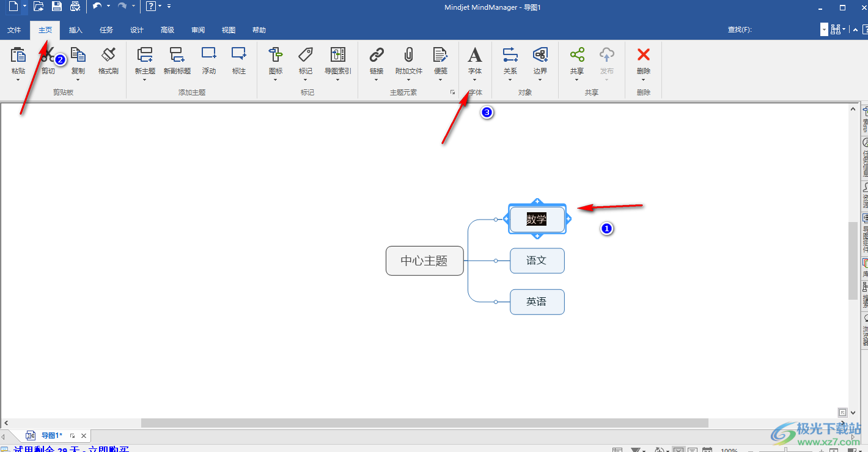Screen dimensions: 868x452
Task: Click the Redo arrow icon
Action: 122,6
